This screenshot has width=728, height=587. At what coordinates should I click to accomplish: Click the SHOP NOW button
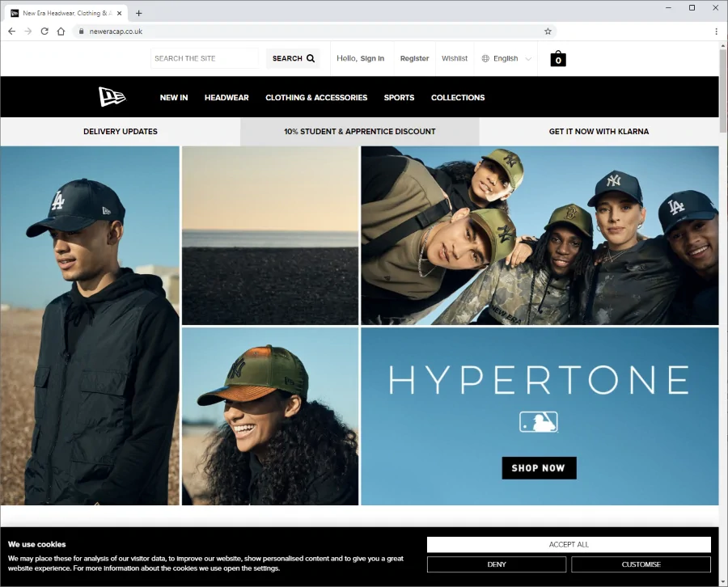click(539, 468)
